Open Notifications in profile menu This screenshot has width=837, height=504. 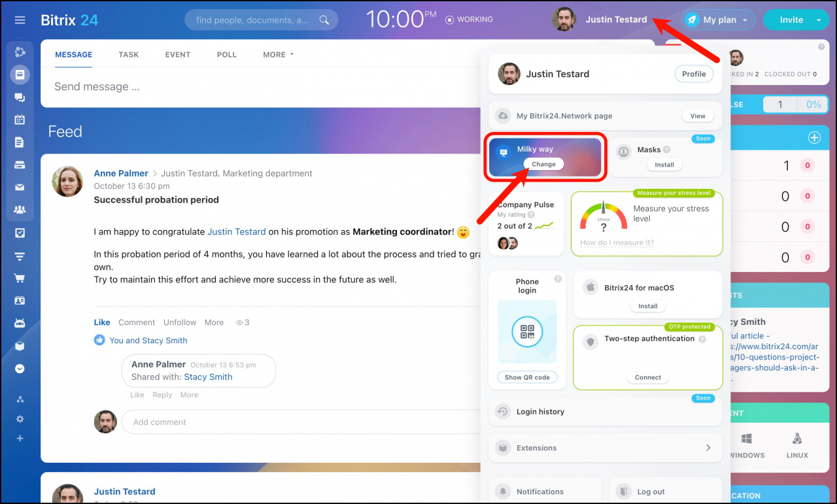pos(545,491)
